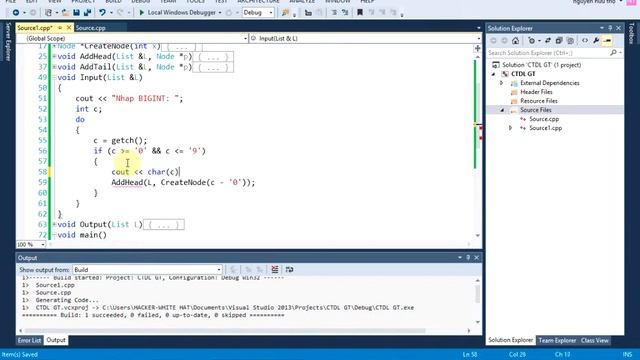This screenshot has height=360, width=640.
Task: Select Solution 'CTDL GT' (1 project) node
Action: pyautogui.click(x=542, y=65)
